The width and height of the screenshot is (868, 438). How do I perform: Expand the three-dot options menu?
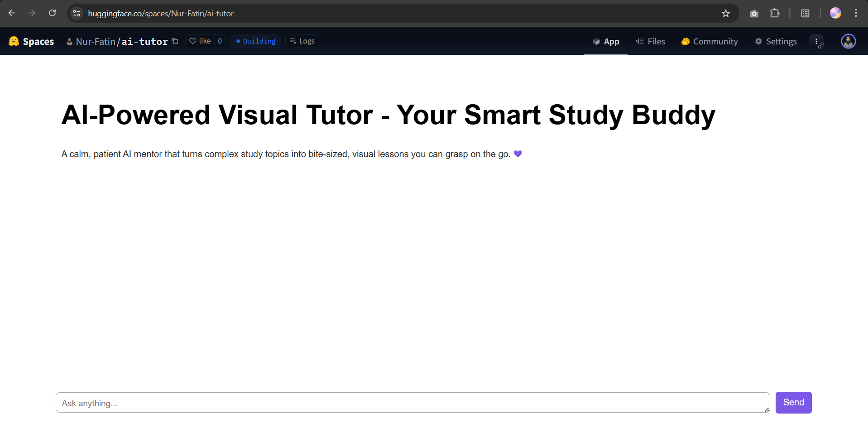[x=816, y=42]
